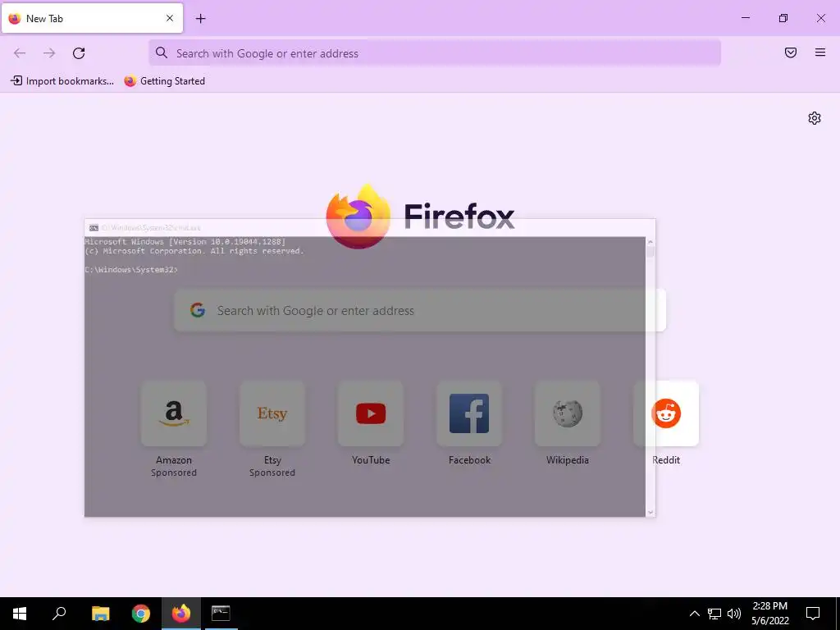
Task: Click the Google logo in search box
Action: [x=198, y=310]
